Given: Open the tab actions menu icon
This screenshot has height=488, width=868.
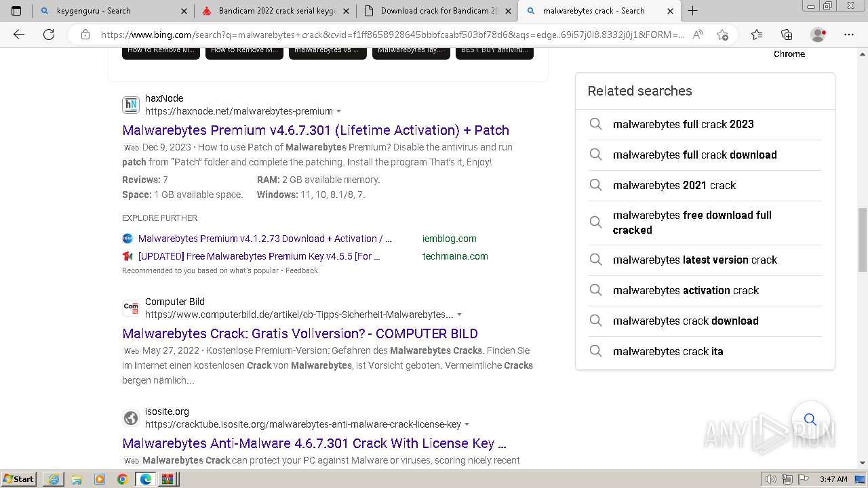Looking at the screenshot, I should coord(16,11).
